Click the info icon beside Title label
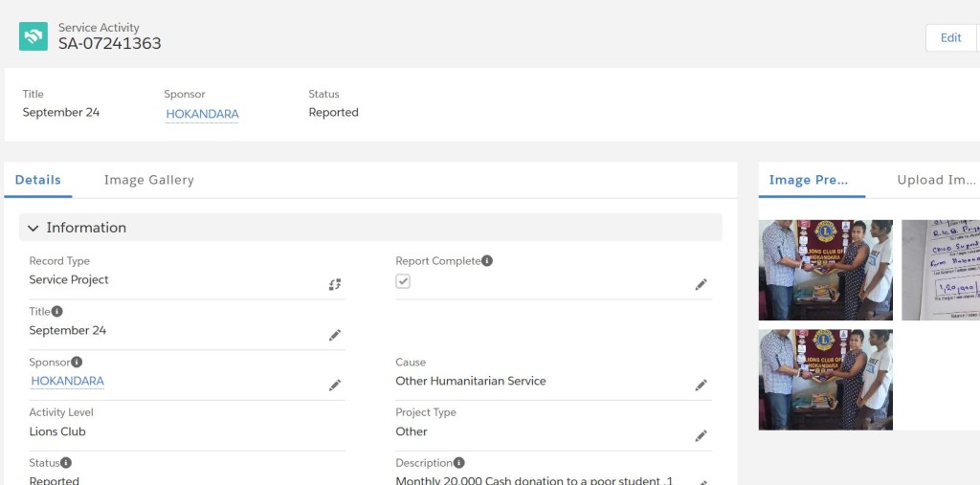 56,311
